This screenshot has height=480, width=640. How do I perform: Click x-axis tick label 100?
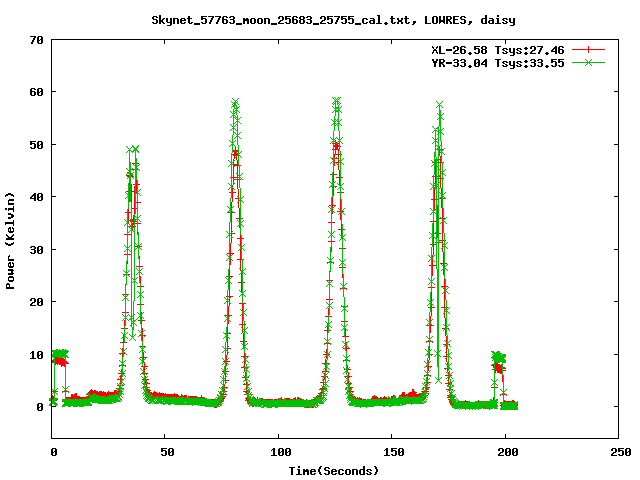[x=280, y=452]
